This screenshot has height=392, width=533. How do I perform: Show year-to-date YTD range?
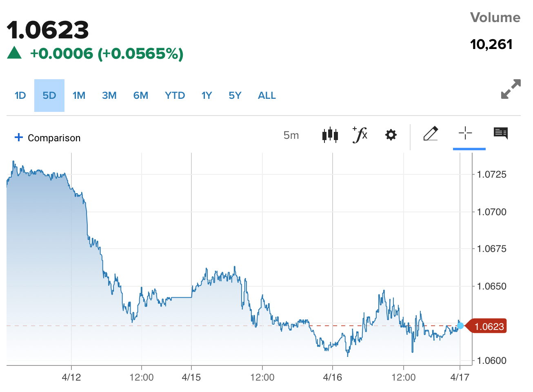(175, 96)
